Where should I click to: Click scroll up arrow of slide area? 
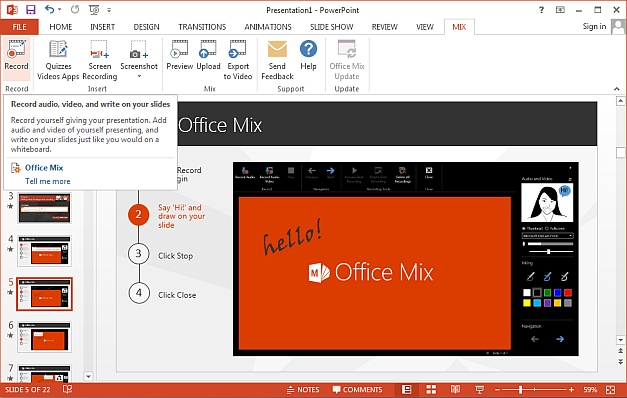point(620,100)
